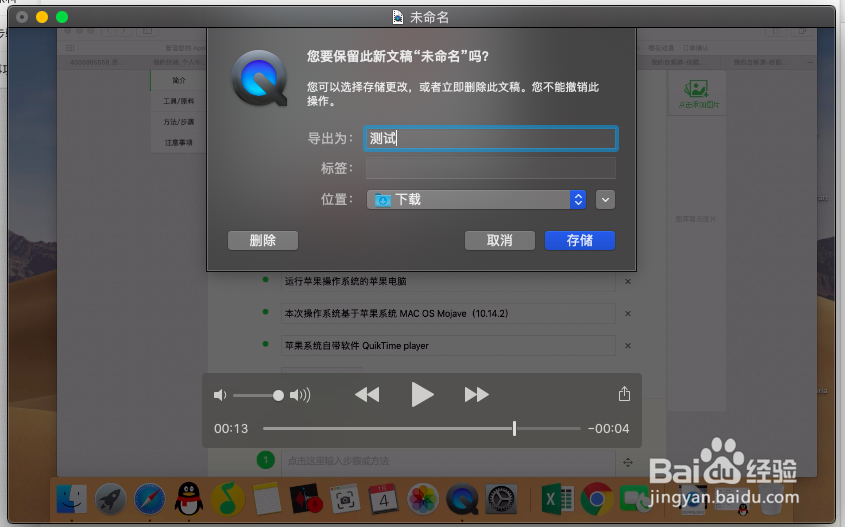Switch to the 简介 tab in background page
This screenshot has width=845, height=527.
tap(179, 80)
